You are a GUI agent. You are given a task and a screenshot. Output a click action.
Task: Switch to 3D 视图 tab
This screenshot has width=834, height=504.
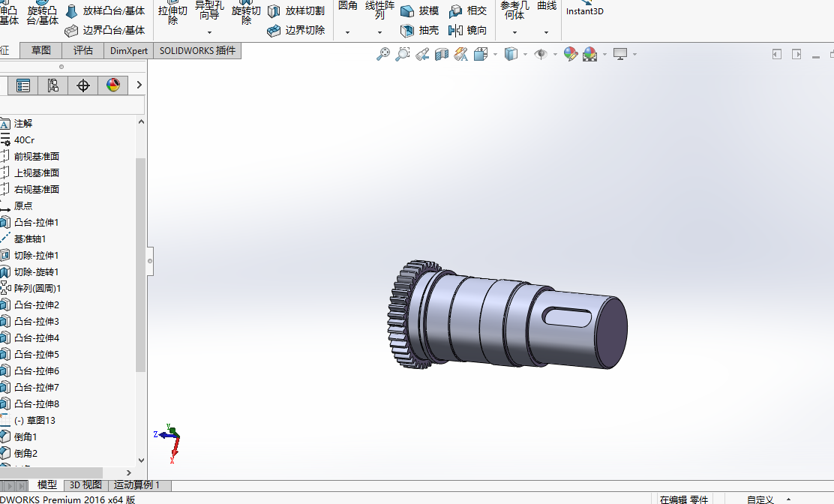(x=85, y=484)
